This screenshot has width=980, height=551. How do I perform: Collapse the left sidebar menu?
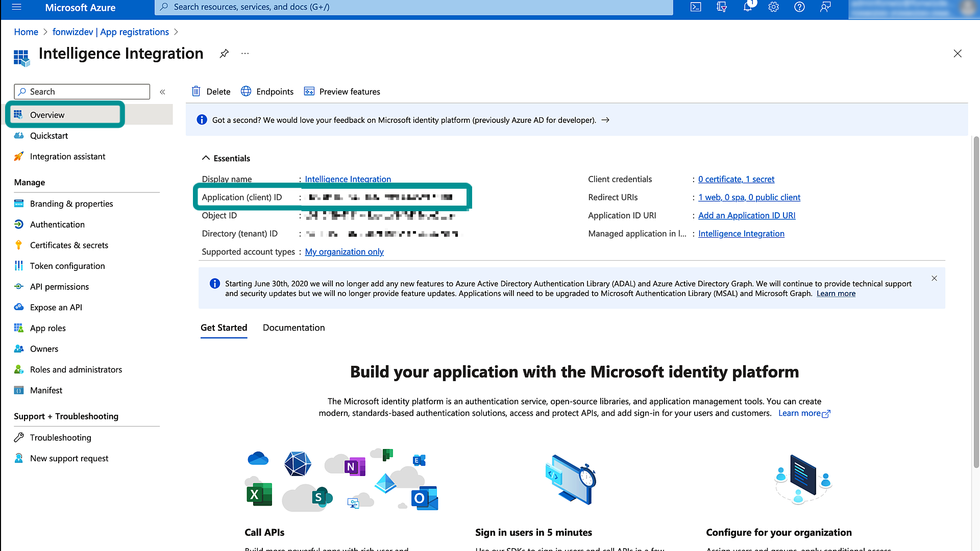point(162,92)
